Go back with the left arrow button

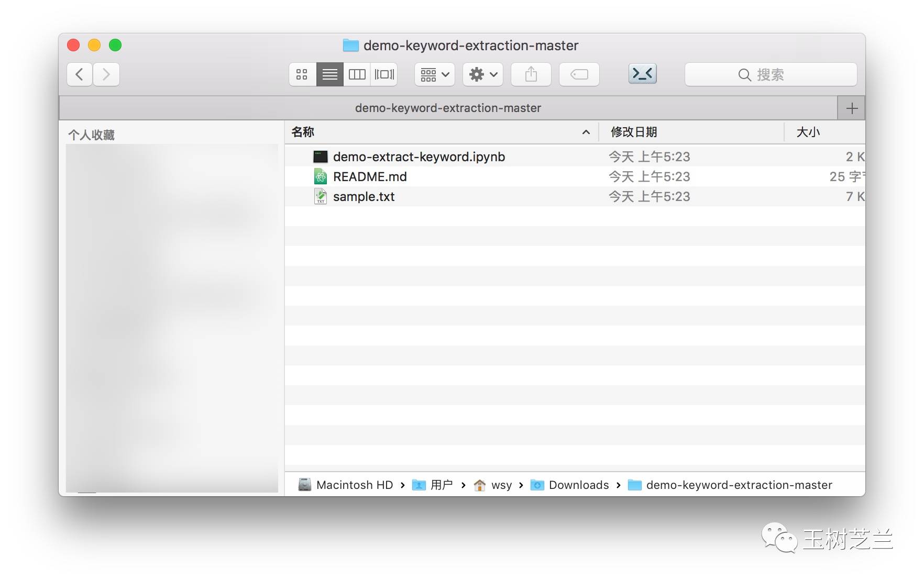click(80, 74)
